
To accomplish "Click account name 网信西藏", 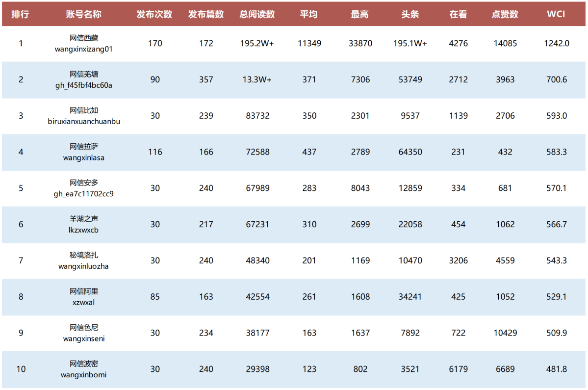I will tap(84, 38).
